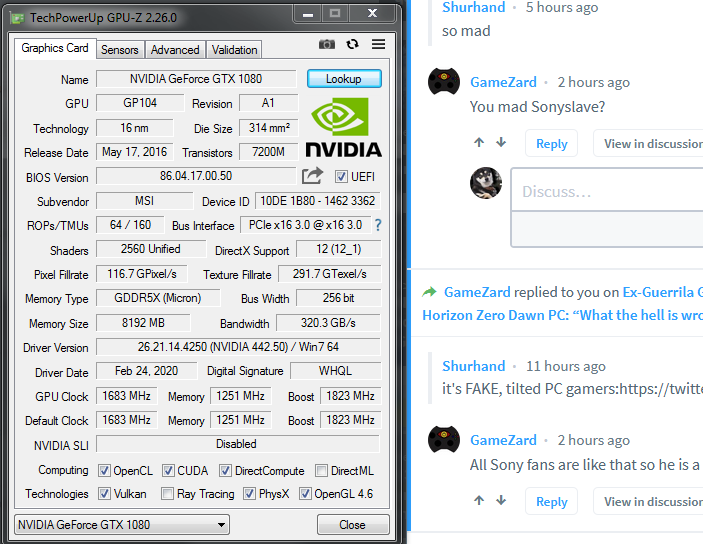Click the Bandwidth value 320.3 GB/s

[328, 323]
